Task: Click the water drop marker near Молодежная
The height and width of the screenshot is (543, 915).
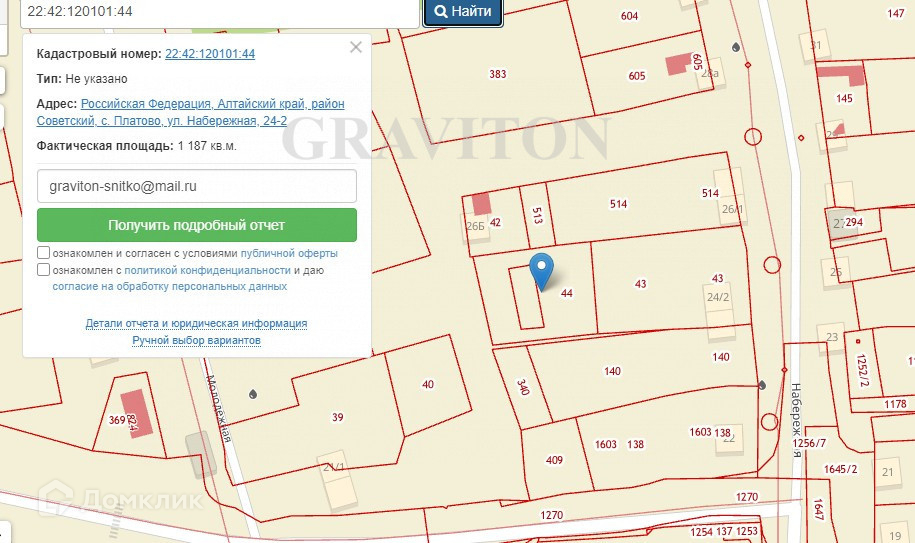Action: point(253,394)
